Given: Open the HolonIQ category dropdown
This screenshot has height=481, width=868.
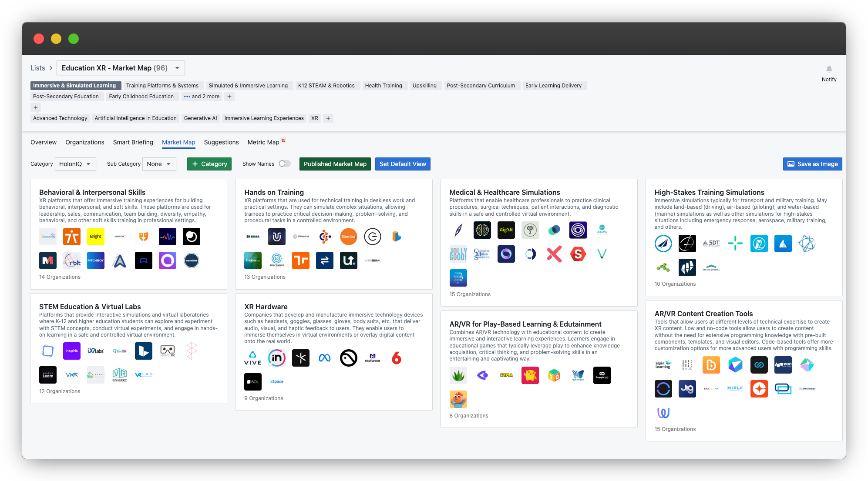Looking at the screenshot, I should 75,164.
